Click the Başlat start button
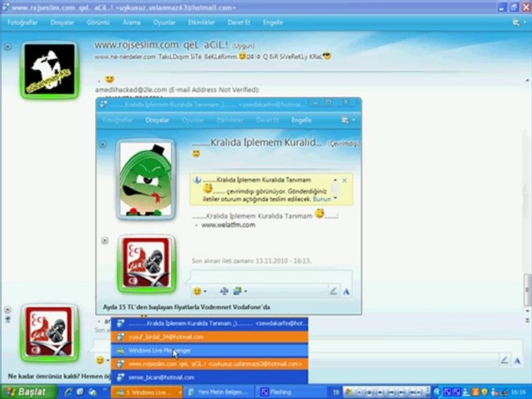532x399 pixels. tap(28, 392)
